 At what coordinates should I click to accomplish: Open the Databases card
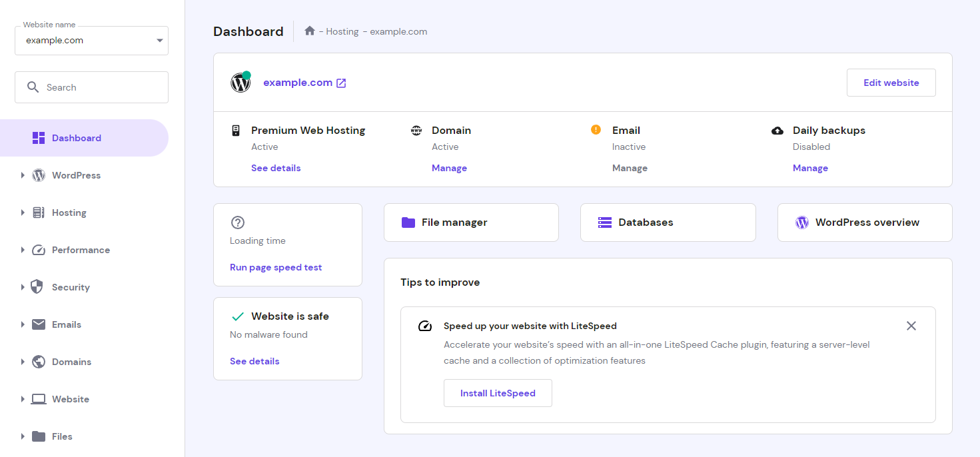pos(668,223)
